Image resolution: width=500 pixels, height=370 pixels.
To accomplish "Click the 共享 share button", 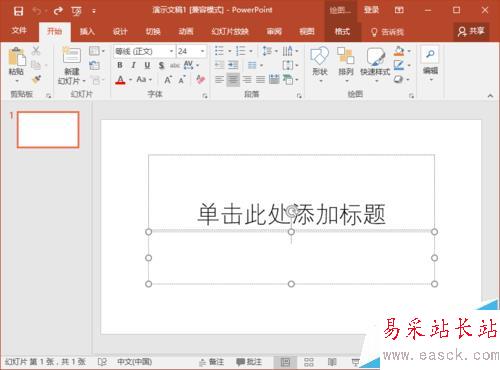I will coord(471,31).
